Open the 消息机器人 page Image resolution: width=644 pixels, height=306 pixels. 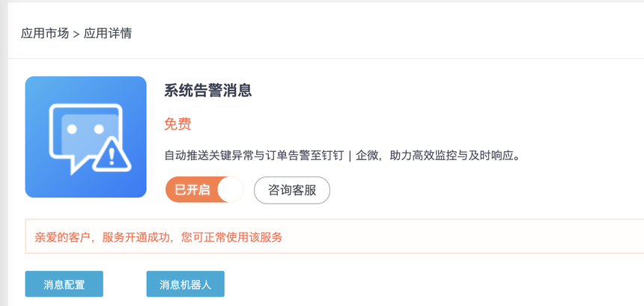185,284
